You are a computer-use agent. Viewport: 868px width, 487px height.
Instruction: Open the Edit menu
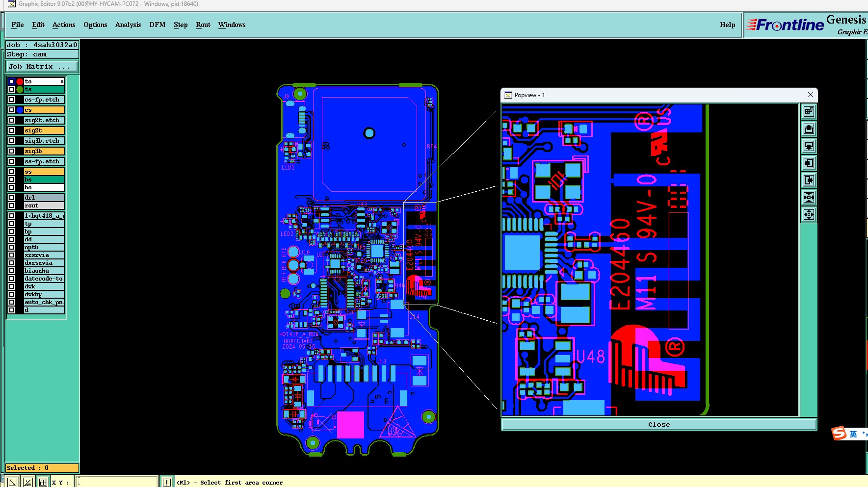(x=38, y=25)
